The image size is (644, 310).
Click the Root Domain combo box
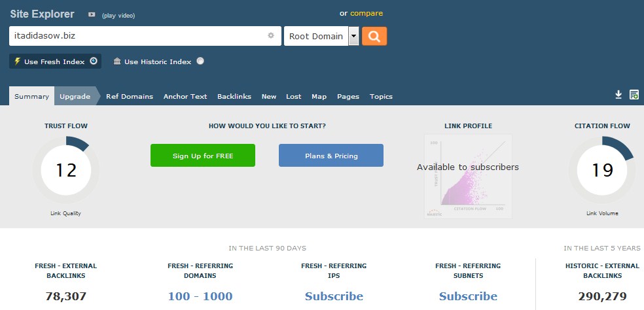tap(321, 36)
